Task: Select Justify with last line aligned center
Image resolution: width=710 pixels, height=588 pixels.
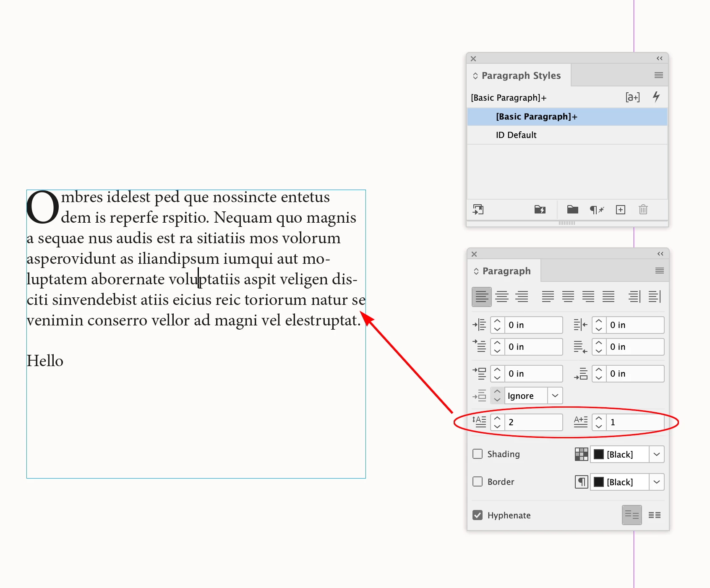Action: click(568, 297)
